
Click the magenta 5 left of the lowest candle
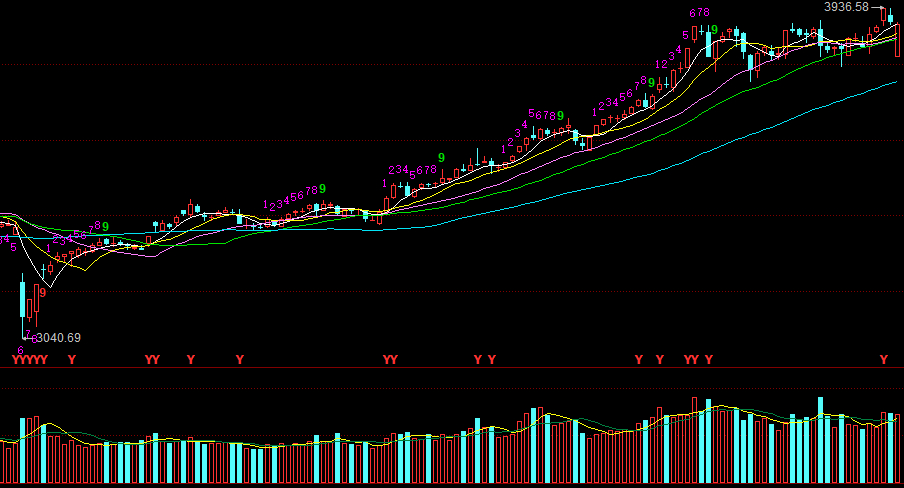13,247
